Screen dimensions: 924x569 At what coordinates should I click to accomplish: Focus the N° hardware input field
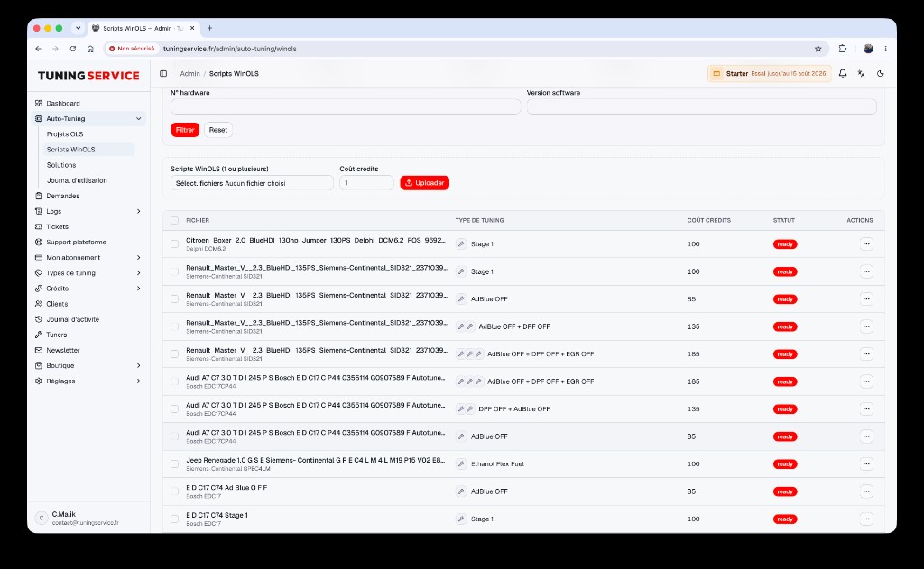click(x=346, y=106)
